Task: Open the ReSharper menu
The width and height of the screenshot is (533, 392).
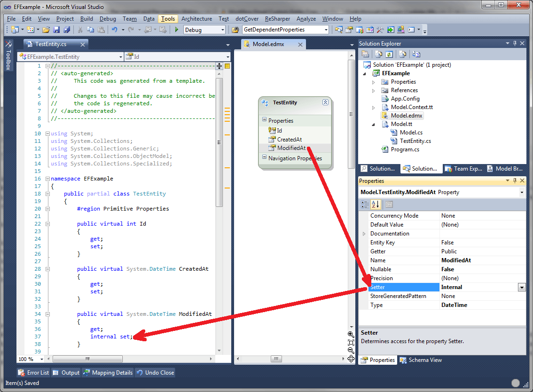Action: pos(277,19)
